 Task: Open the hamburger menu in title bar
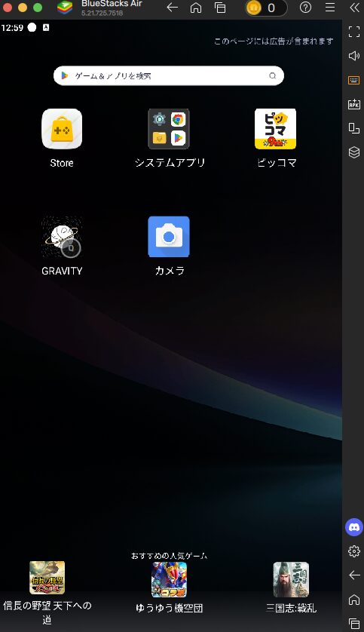pos(330,8)
